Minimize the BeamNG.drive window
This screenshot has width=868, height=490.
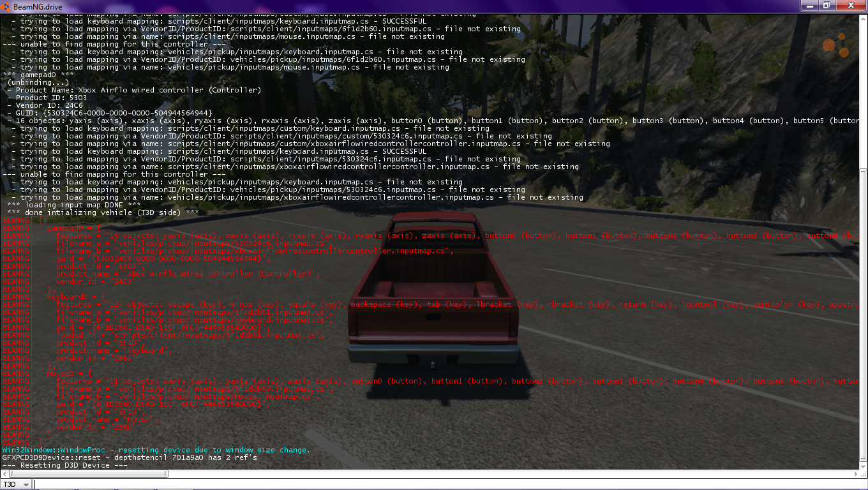coord(810,6)
